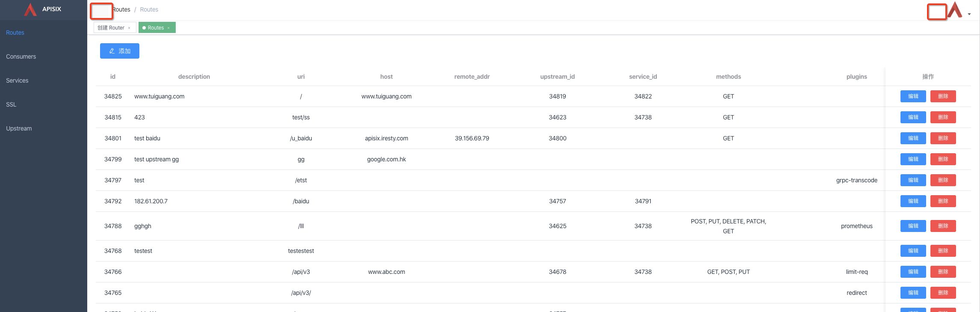The width and height of the screenshot is (980, 312).
Task: Click the last Routes breadcrumb link
Action: point(149,9)
